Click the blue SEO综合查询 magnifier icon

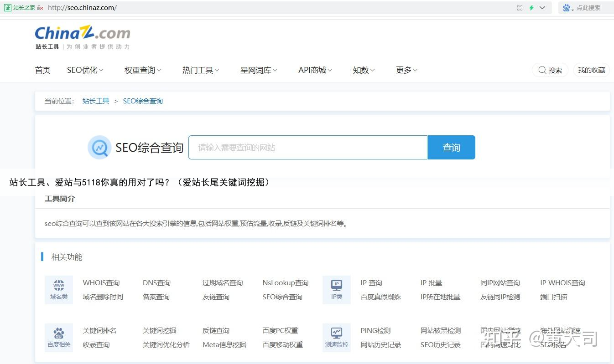[x=99, y=147]
